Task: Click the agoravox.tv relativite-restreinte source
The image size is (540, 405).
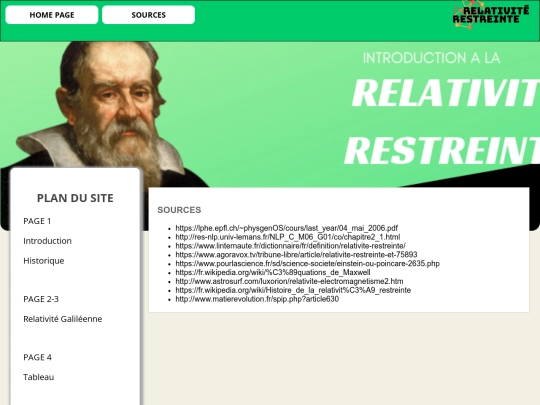Action: (x=296, y=255)
